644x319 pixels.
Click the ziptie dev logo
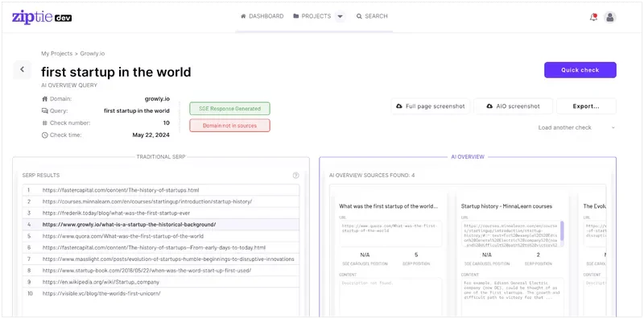42,17
